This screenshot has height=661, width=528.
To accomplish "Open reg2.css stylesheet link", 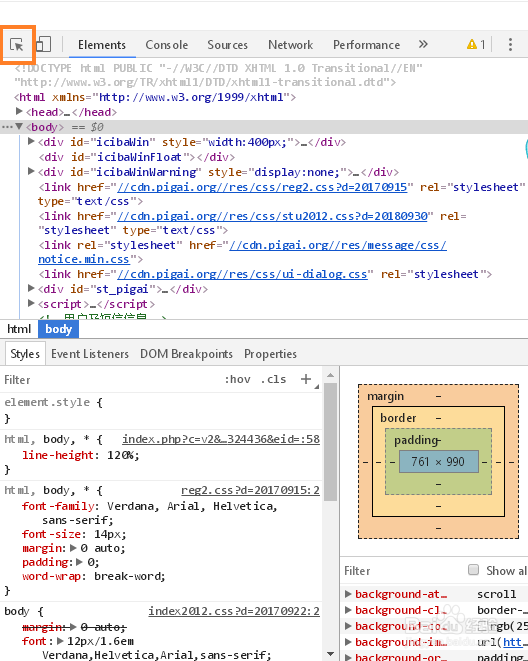I will (x=262, y=187).
